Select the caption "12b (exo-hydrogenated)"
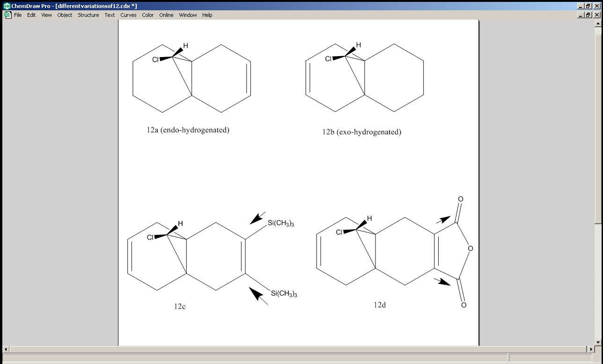Screen dimensions: 603x364 (361, 132)
